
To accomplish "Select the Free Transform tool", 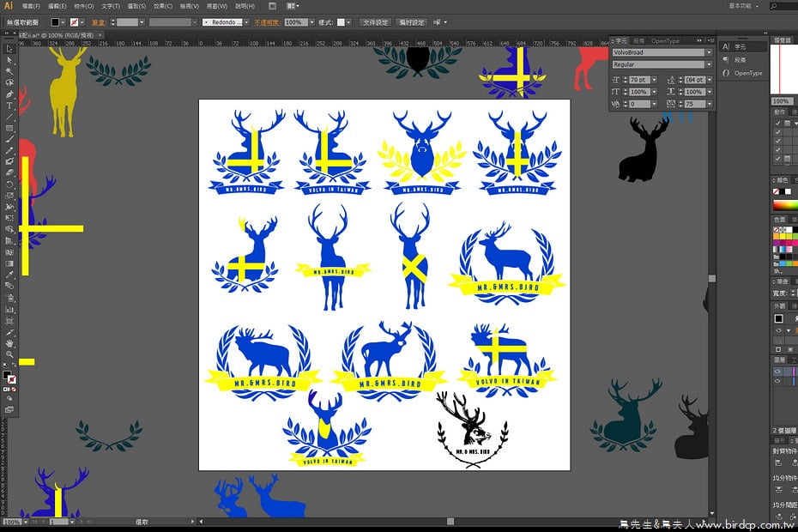I will click(x=9, y=218).
